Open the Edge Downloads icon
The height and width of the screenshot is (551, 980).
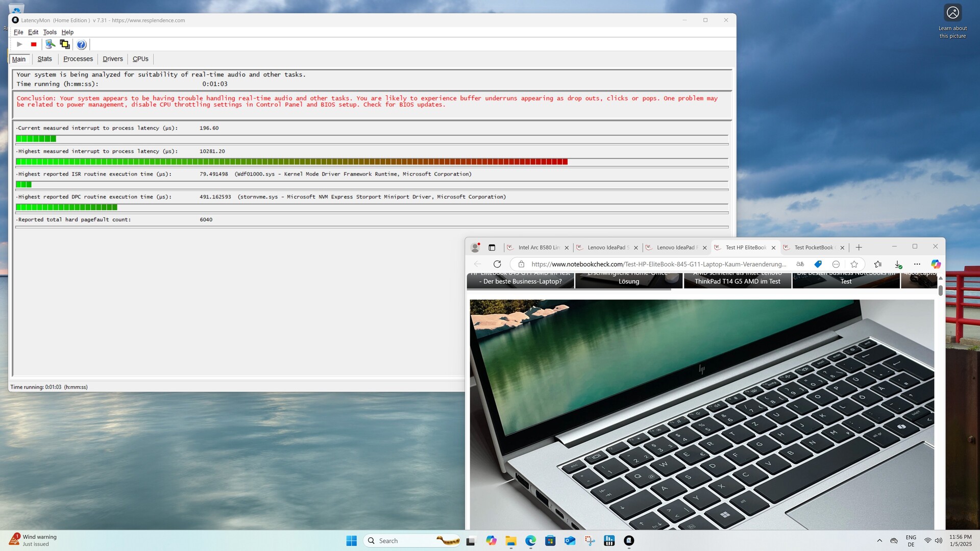(898, 264)
